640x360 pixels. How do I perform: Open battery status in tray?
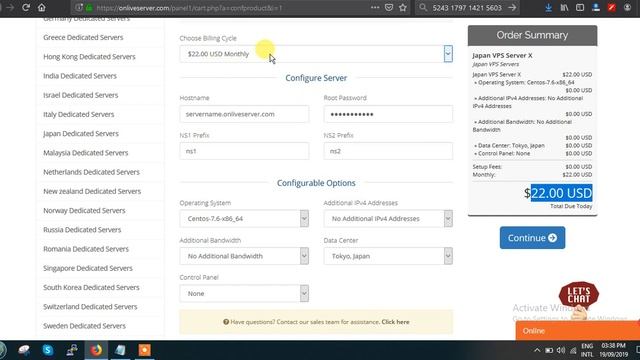[x=549, y=350]
